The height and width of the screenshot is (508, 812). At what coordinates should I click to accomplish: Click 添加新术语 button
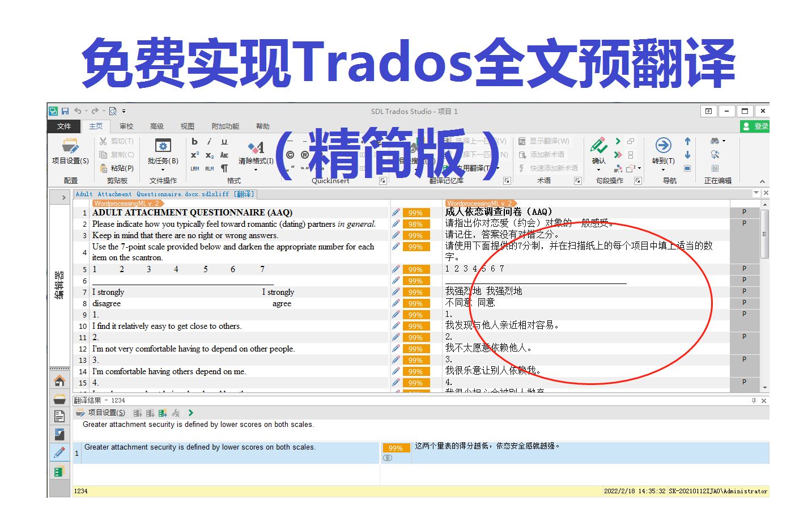(542, 155)
